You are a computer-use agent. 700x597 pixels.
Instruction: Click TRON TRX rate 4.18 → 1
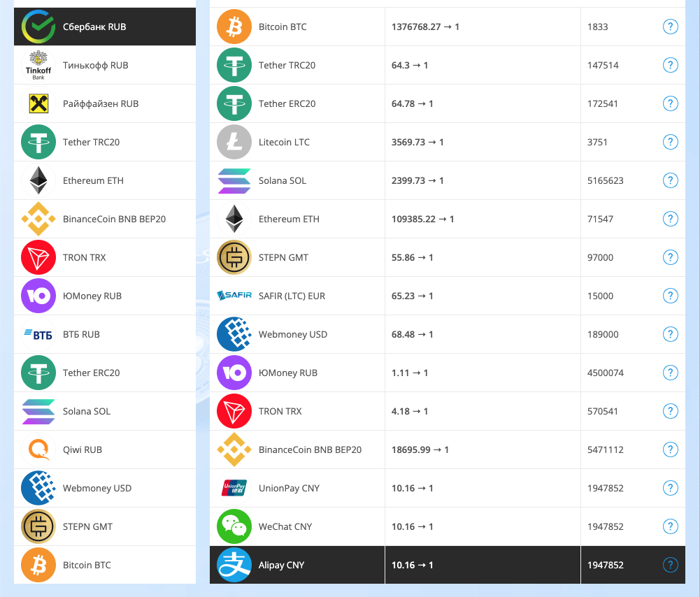(410, 411)
